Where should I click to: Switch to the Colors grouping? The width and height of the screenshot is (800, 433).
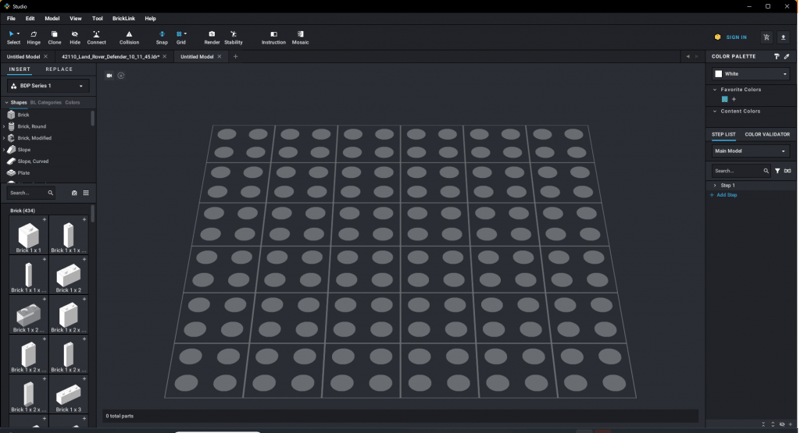72,103
